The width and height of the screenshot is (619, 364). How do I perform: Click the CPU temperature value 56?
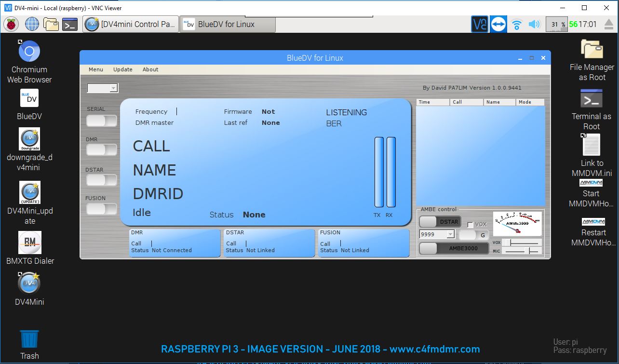[573, 24]
